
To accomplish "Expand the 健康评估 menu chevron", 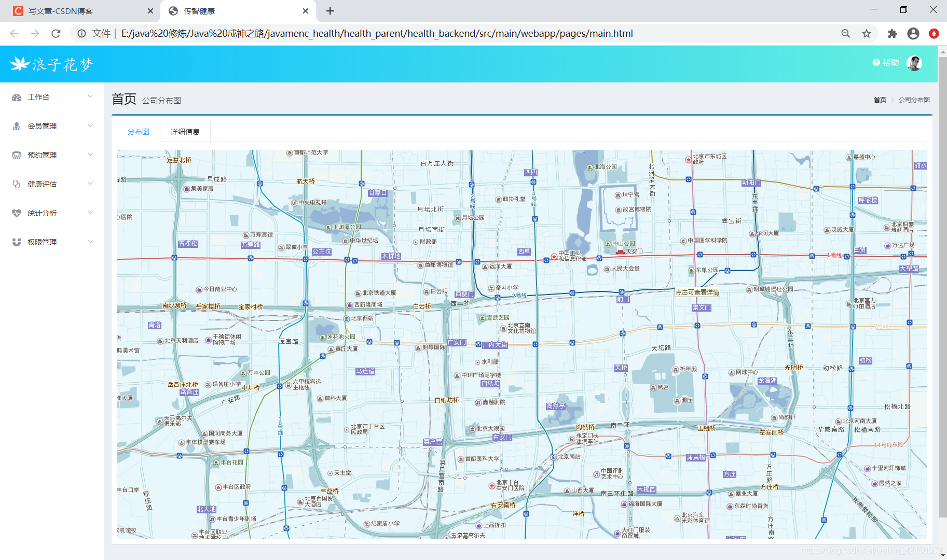I will pyautogui.click(x=90, y=184).
